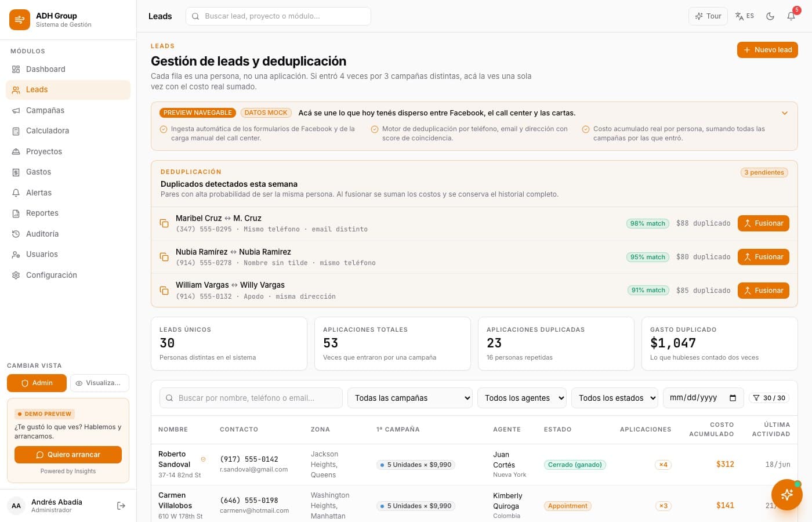Navigate to Proyectos
Viewport: 812px width, 522px height.
[68, 151]
